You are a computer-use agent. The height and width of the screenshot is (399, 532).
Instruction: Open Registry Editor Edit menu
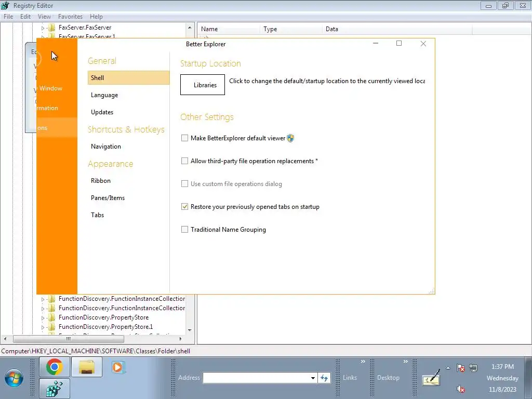[x=25, y=17]
